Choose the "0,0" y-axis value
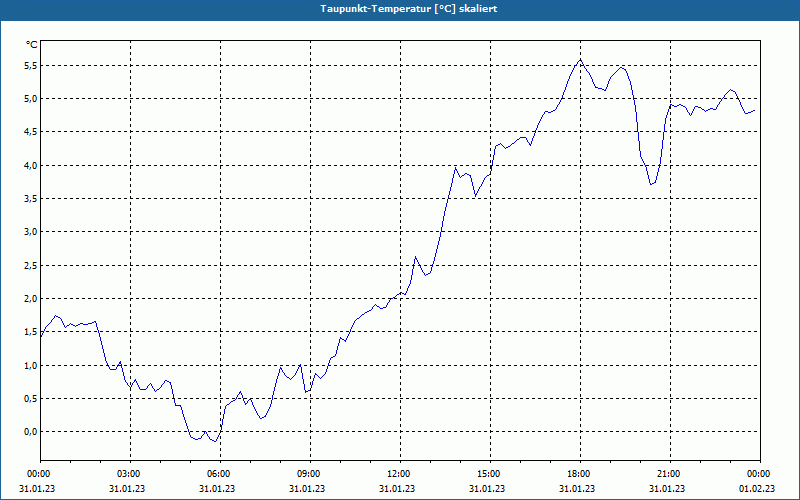800x500 pixels. [31, 432]
